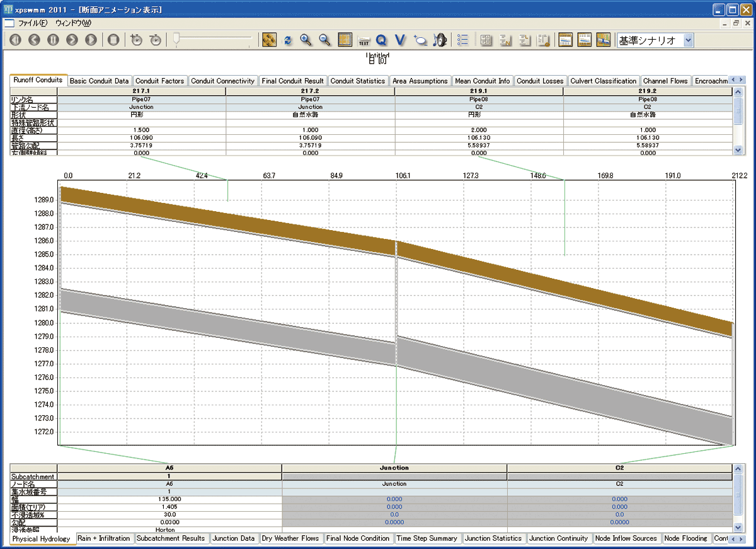Screen dimensions: 756x549
Task: Select the Node Flooding tab
Action: point(687,538)
